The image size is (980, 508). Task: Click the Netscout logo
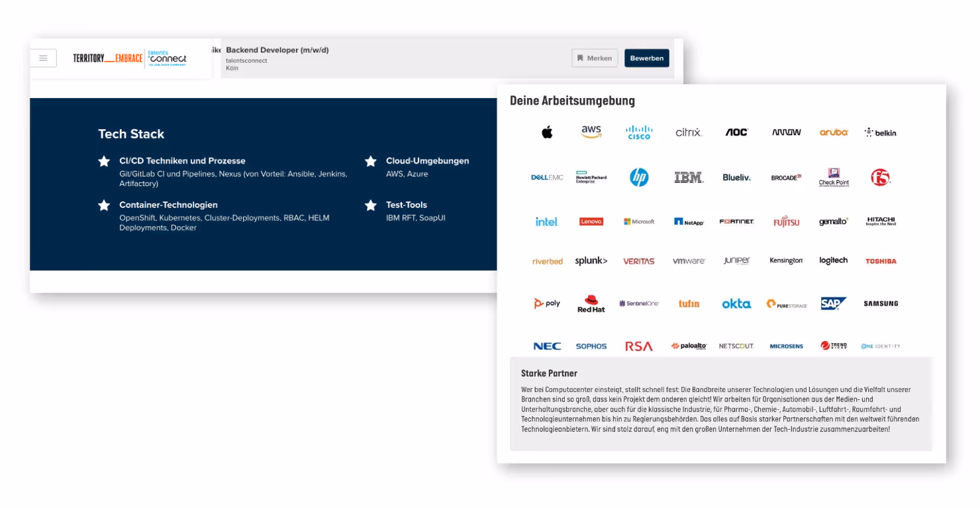tap(736, 346)
